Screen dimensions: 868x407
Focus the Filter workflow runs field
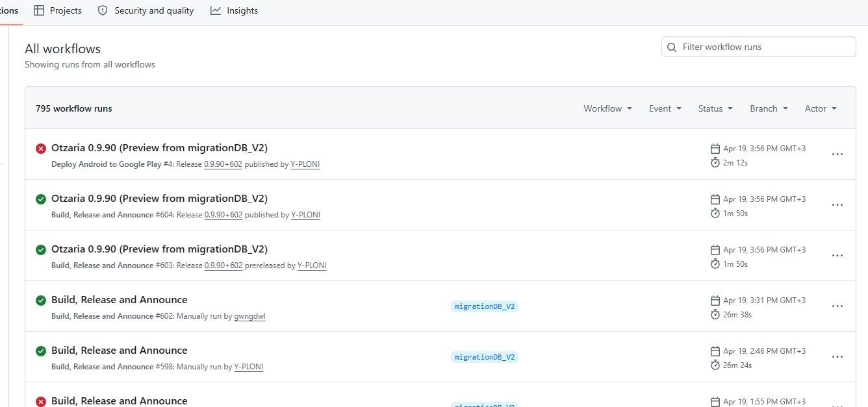click(758, 47)
